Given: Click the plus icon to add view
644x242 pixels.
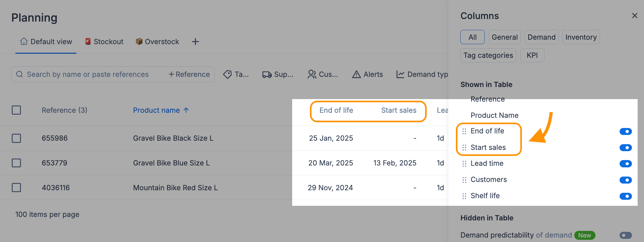Looking at the screenshot, I should [x=195, y=42].
